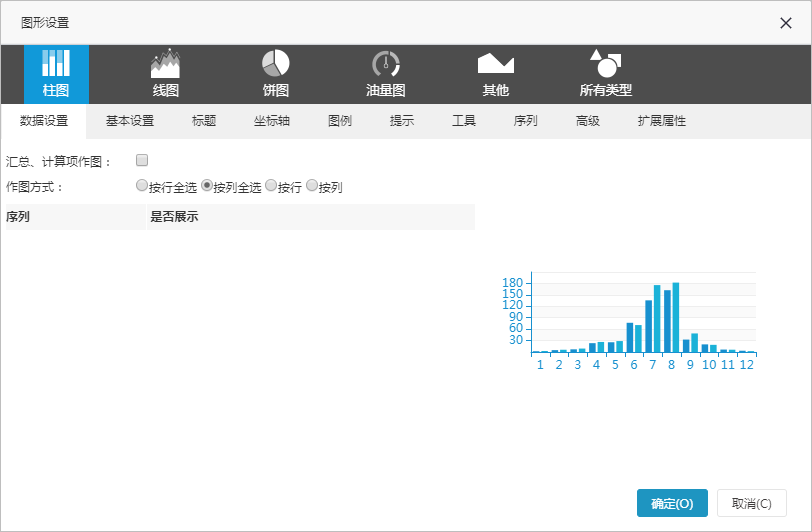The height and width of the screenshot is (532, 812).
Task: Switch to the 图例 tab
Action: [x=340, y=121]
